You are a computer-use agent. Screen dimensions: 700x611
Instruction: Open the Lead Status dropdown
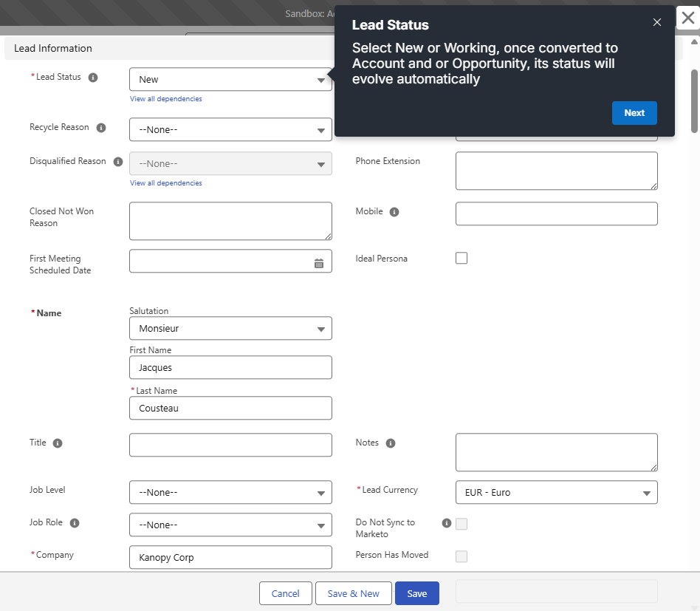tap(230, 80)
